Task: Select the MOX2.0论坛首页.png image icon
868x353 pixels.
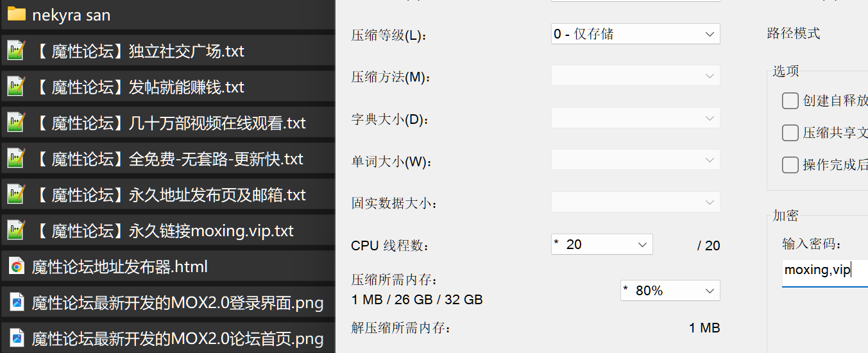Action: point(17,338)
